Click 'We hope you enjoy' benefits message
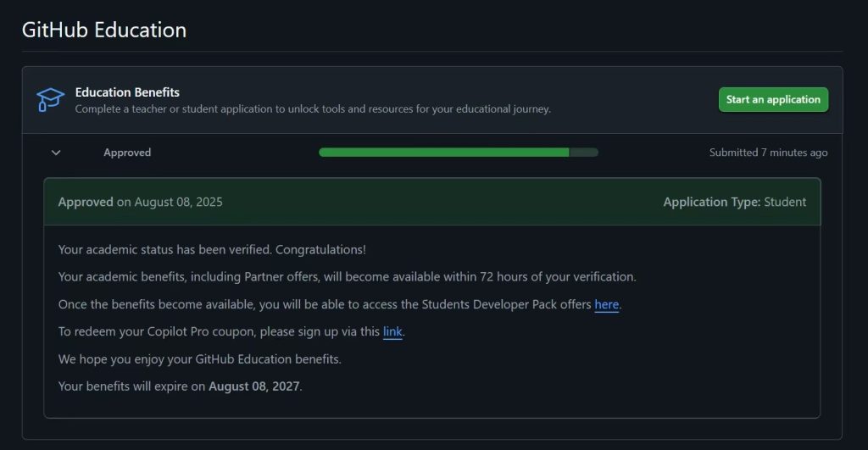 [199, 359]
